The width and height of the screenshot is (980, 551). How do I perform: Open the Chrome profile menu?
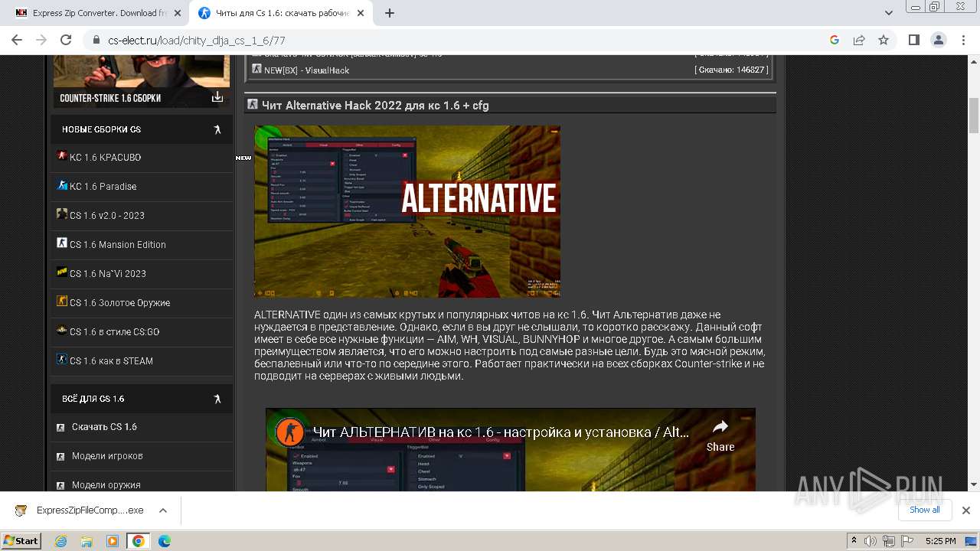pyautogui.click(x=938, y=40)
